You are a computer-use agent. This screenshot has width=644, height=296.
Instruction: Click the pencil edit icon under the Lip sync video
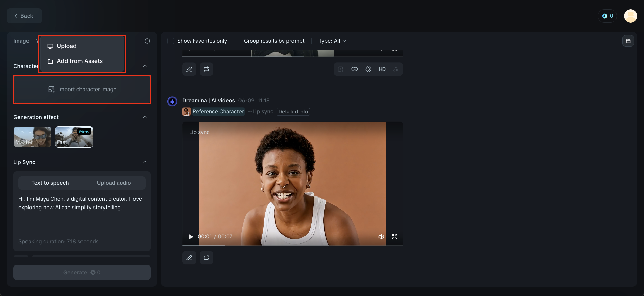pyautogui.click(x=189, y=258)
